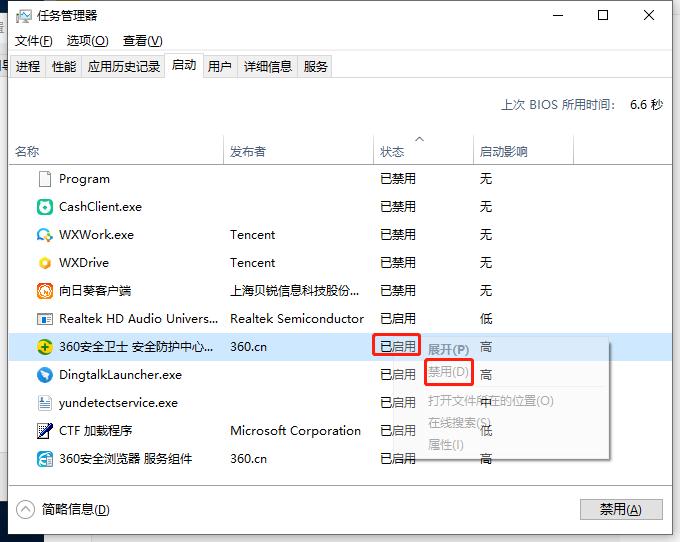Viewport: 680px width, 542px height.
Task: Click the 上次 BIOS 所用时间 value 6.6 秒
Action: tap(646, 104)
